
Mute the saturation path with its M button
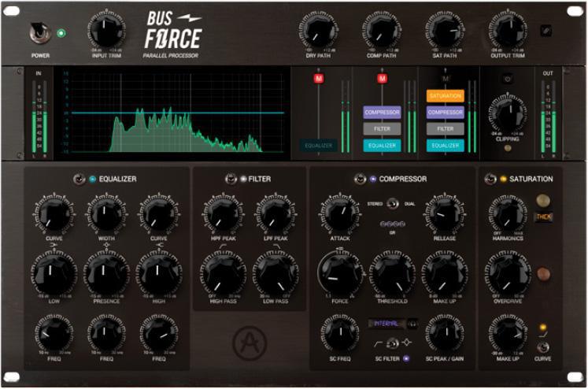tap(445, 79)
